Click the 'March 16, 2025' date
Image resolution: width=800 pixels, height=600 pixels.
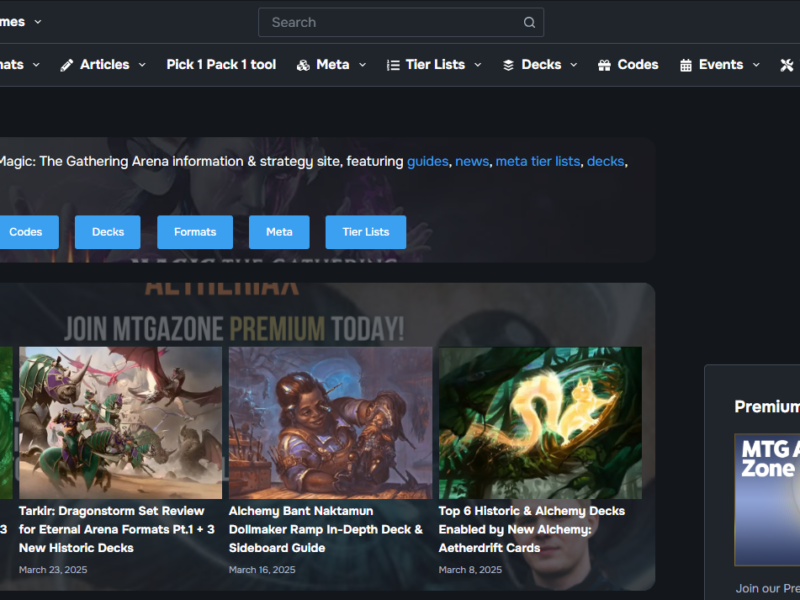(x=262, y=570)
